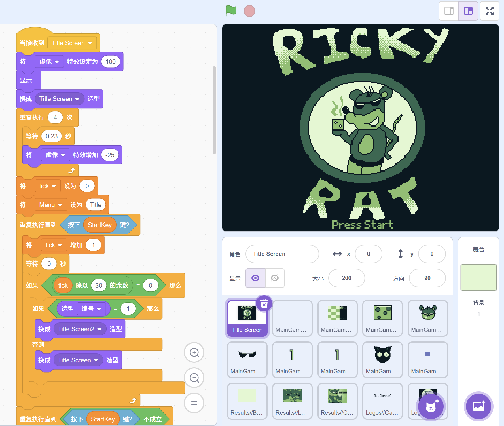Open the choose a sprite button
This screenshot has height=426, width=504.
click(x=431, y=406)
